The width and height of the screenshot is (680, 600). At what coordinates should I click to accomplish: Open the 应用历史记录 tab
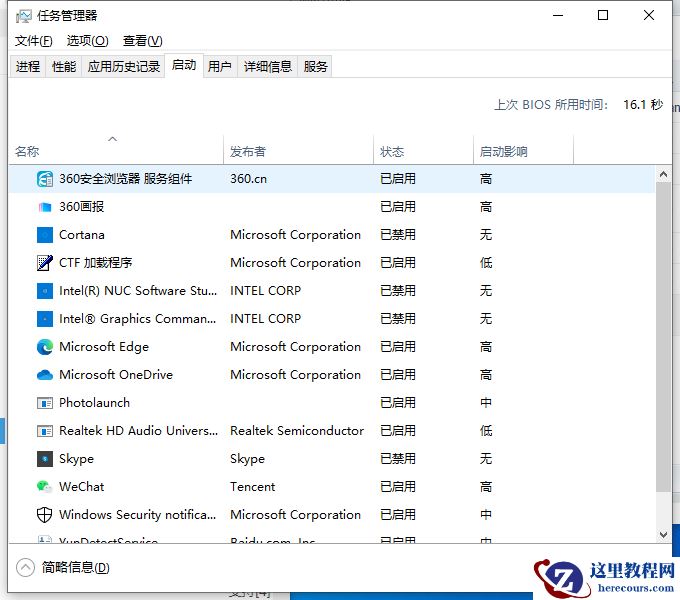(124, 67)
